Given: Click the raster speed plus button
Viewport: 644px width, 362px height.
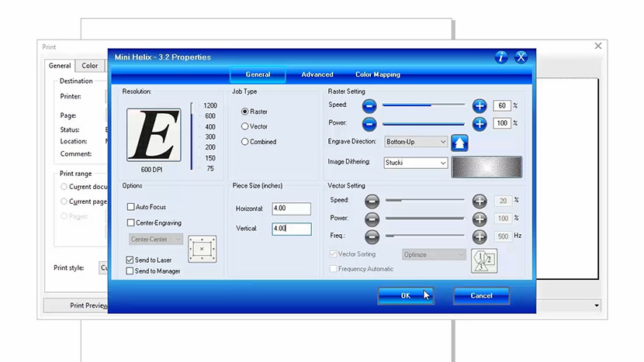Looking at the screenshot, I should click(480, 105).
